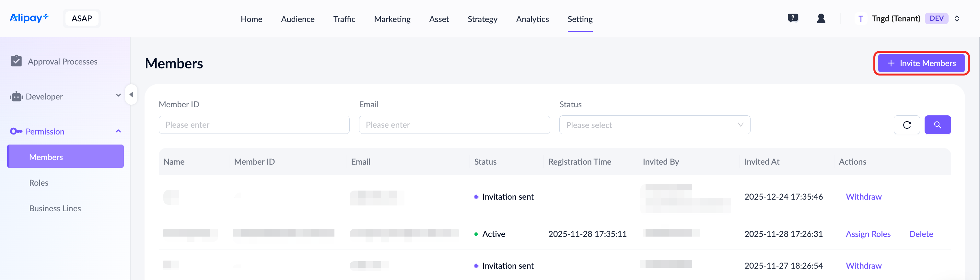980x280 pixels.
Task: Collapse the sidebar with the arrow handle
Action: click(131, 94)
